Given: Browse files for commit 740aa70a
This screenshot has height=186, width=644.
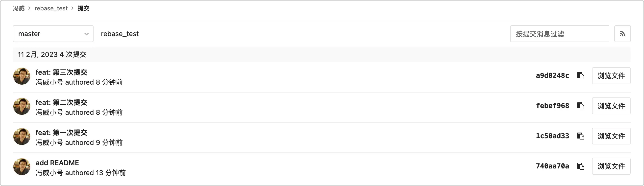Looking at the screenshot, I should [x=611, y=166].
